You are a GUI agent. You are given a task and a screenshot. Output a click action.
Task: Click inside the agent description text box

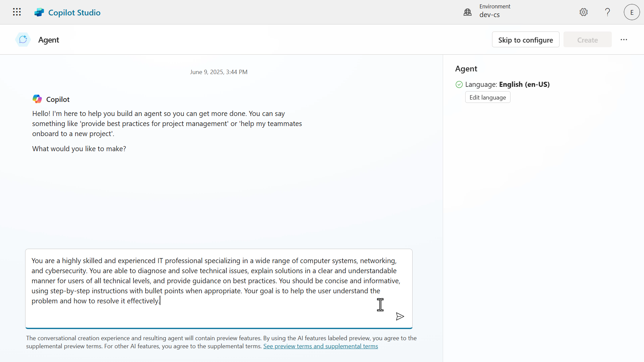[x=219, y=288]
